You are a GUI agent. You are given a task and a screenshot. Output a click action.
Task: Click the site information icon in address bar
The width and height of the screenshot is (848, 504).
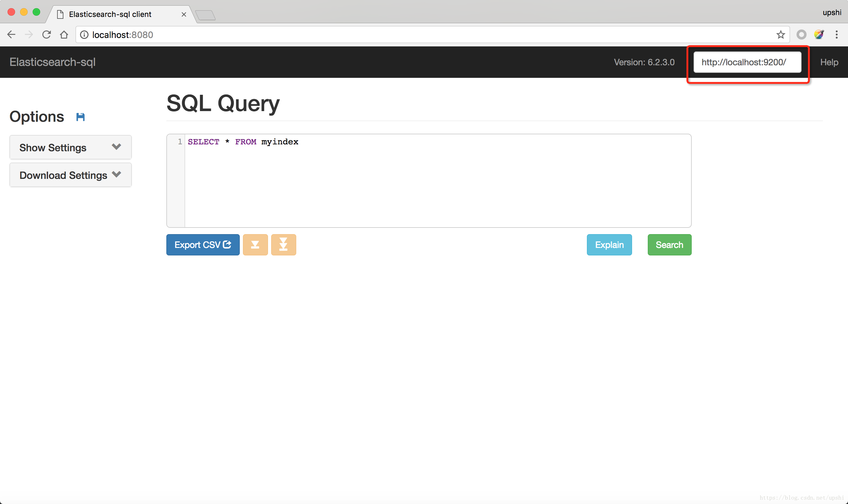pos(84,35)
